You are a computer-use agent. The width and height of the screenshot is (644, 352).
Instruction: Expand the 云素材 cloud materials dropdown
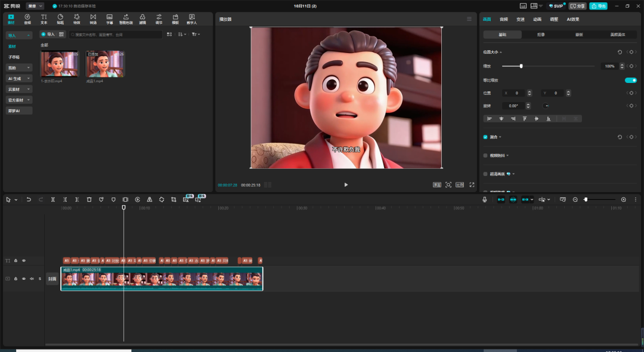pyautogui.click(x=19, y=89)
